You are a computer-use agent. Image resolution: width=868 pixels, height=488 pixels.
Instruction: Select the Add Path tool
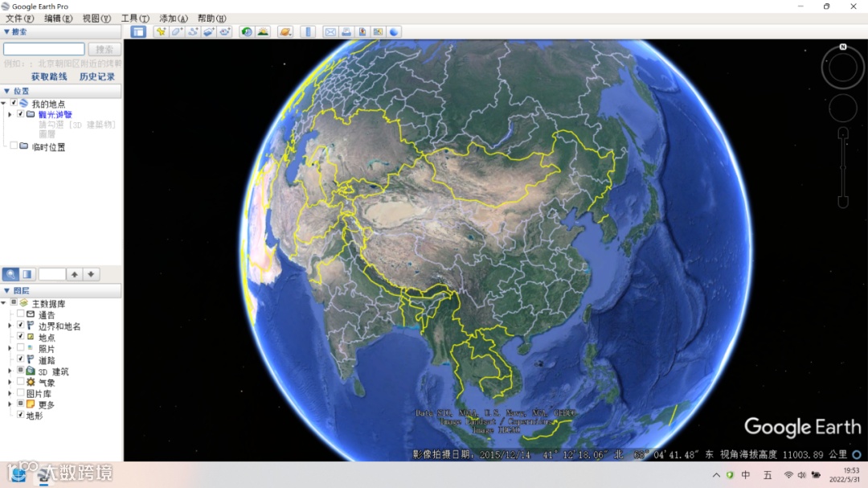point(193,32)
